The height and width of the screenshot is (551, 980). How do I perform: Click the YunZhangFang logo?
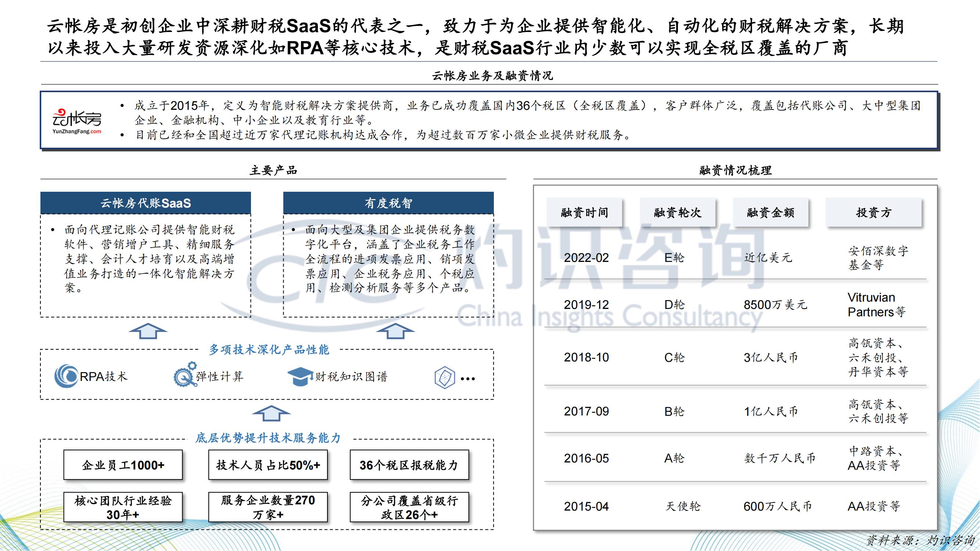[77, 122]
